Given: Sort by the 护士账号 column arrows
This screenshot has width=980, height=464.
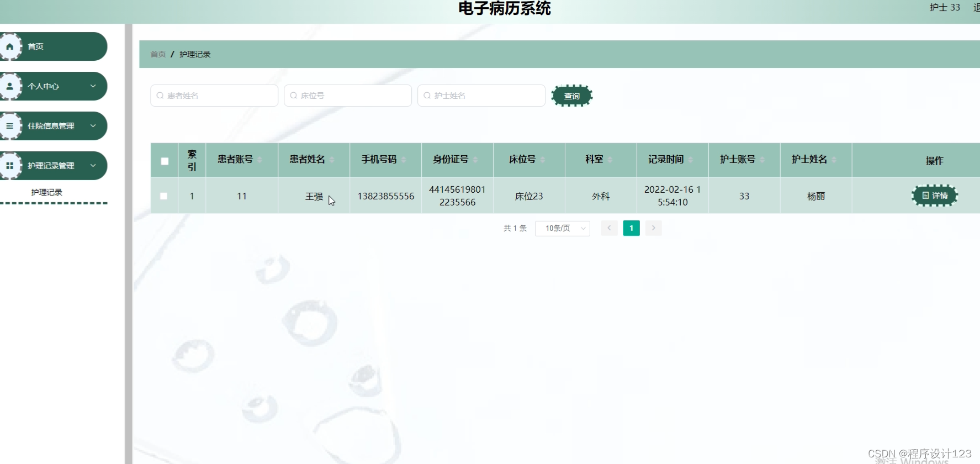Looking at the screenshot, I should point(762,160).
